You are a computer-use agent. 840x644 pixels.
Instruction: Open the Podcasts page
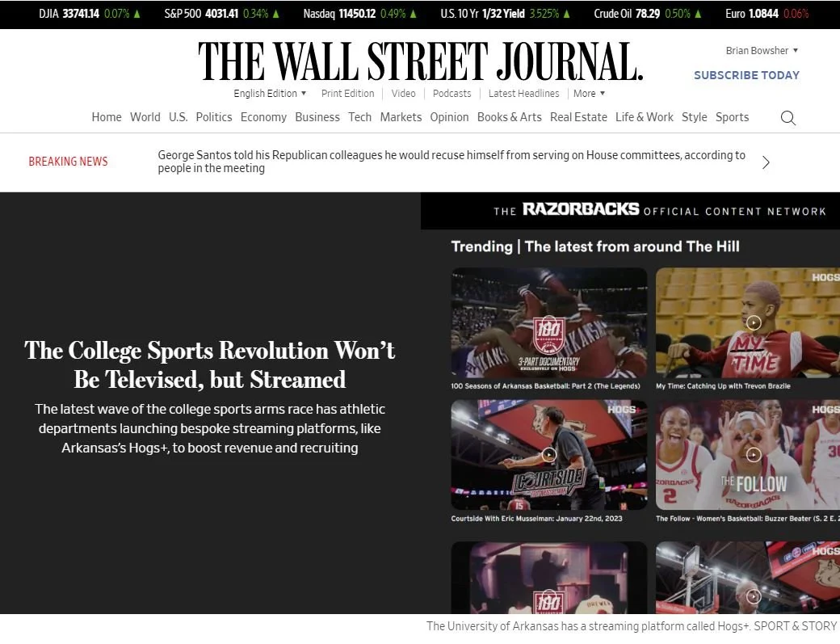coord(451,93)
